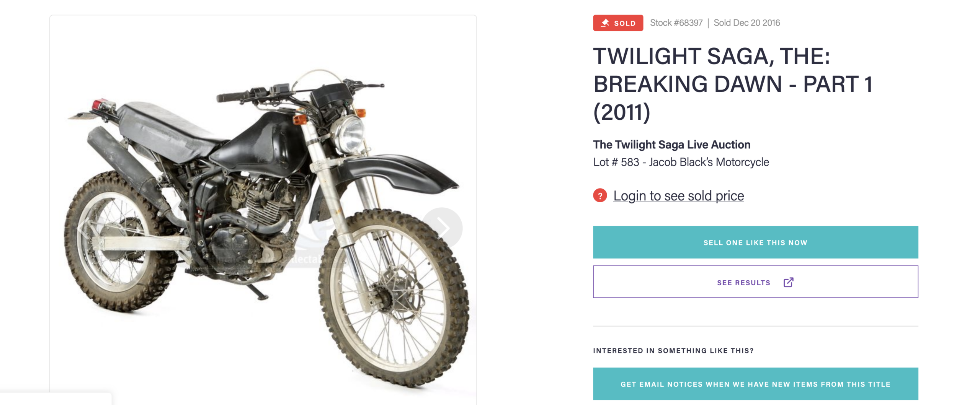Show the next motorcycle photo with right chevron

443,228
